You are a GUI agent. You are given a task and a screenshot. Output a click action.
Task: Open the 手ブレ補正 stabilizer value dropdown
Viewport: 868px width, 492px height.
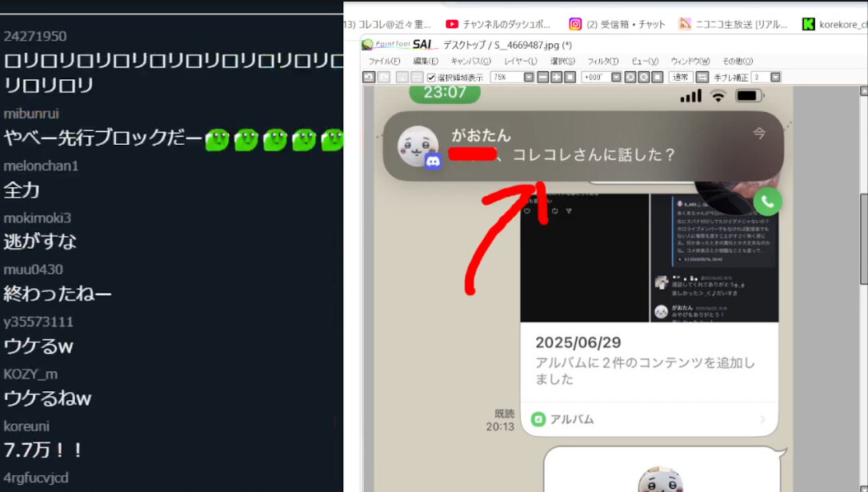coord(775,78)
